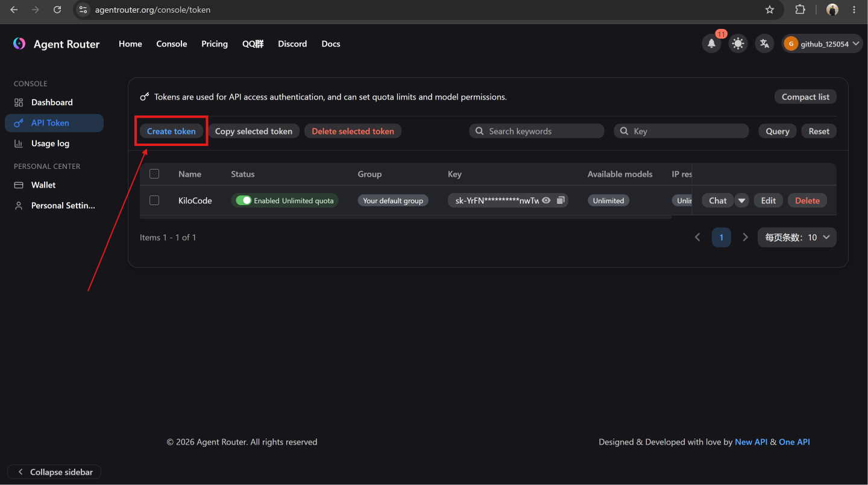Open the items-per-page 10 dropdown
The image size is (868, 485).
click(x=797, y=237)
